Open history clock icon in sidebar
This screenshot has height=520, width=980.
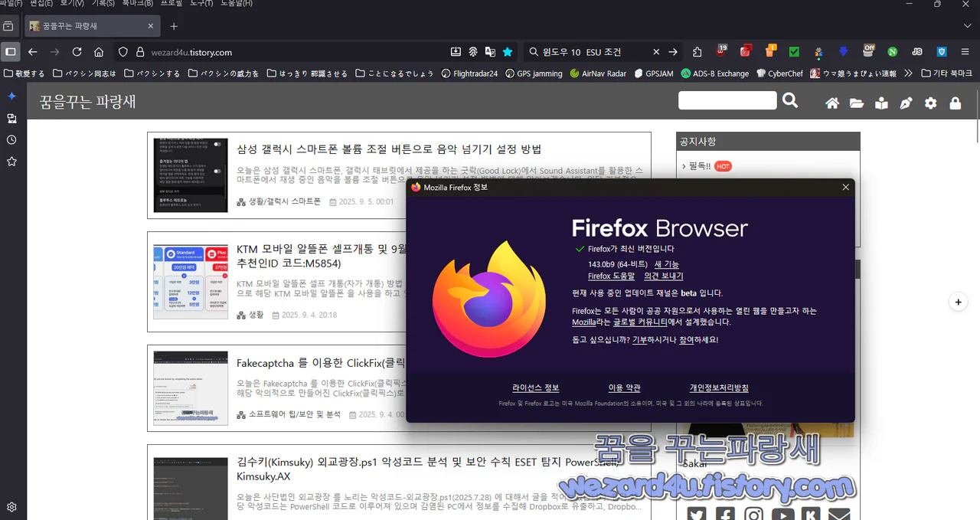11,140
